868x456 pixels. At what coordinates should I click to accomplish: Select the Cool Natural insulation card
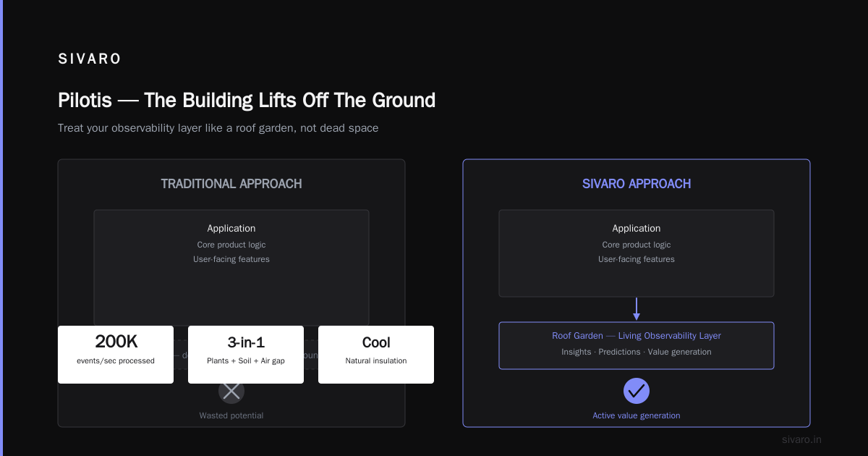click(376, 355)
